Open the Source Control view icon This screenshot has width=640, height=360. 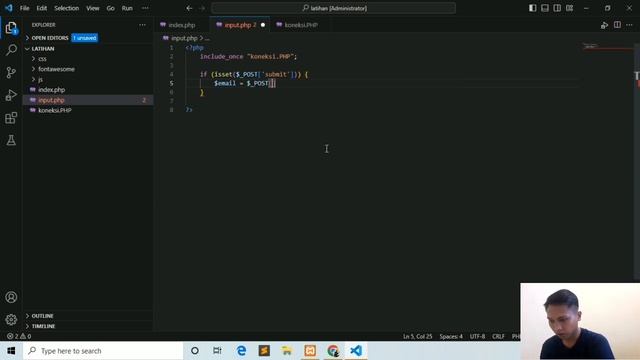(x=11, y=73)
